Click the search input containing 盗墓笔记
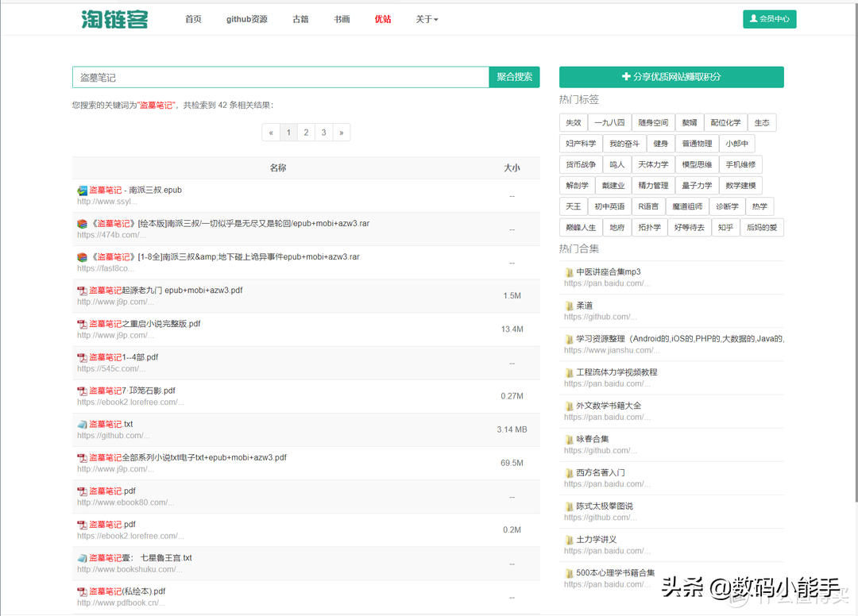858x616 pixels. pyautogui.click(x=278, y=77)
